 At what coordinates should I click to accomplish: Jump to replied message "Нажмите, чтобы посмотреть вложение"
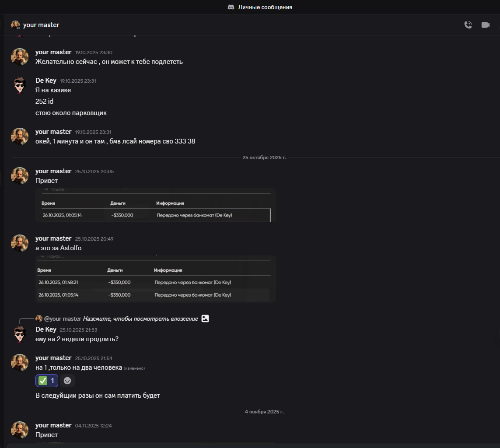click(140, 318)
